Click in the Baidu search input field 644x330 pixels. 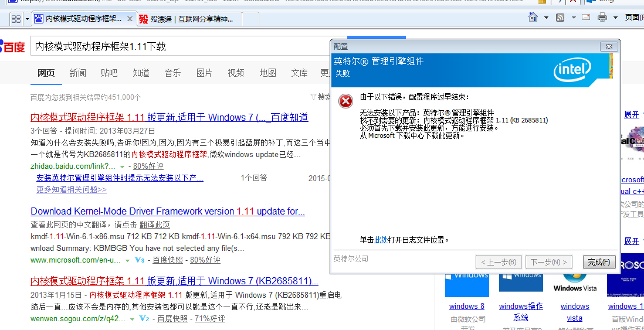click(x=181, y=46)
